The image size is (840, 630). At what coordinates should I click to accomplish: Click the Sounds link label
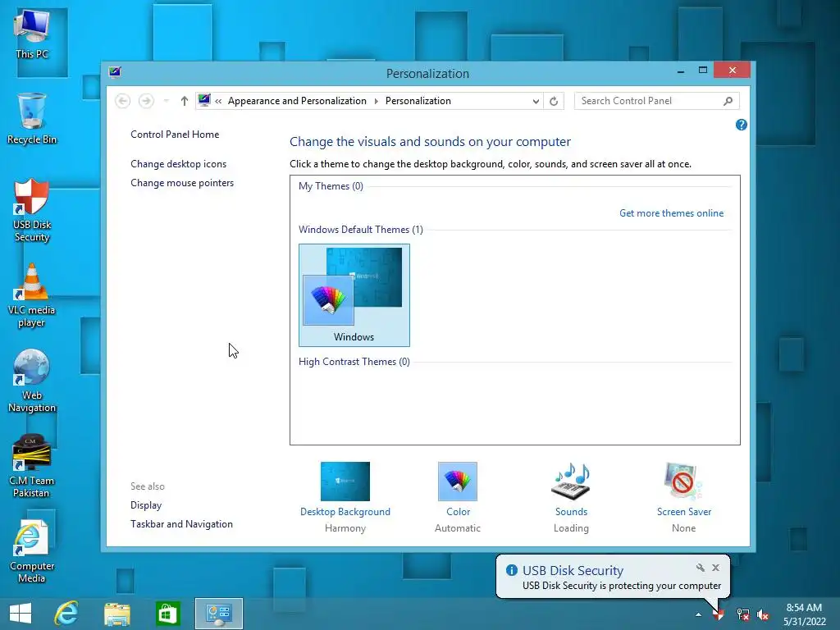tap(571, 512)
